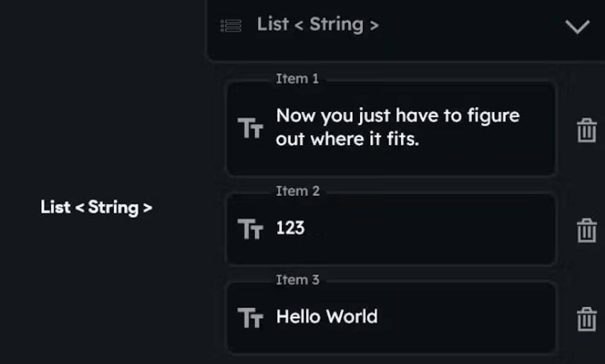Edit the 'Now you just have to figure' text
Viewport: 605px width, 364px height.
[x=398, y=115]
